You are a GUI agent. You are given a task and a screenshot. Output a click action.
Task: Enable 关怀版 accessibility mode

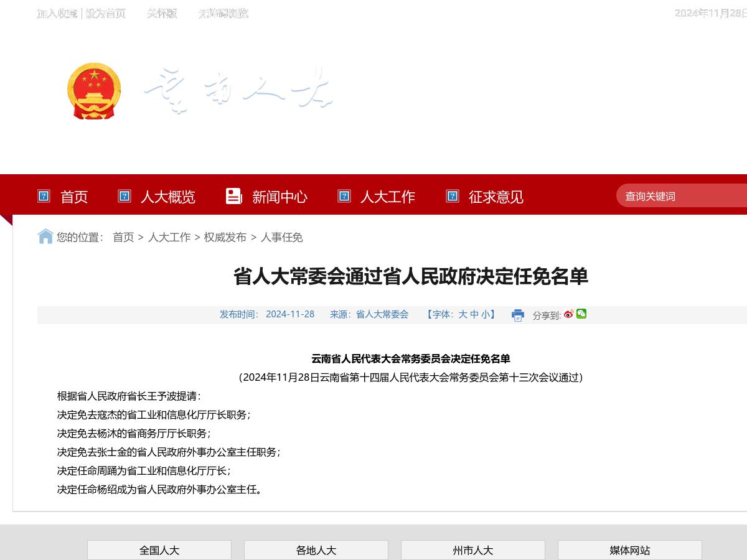click(x=161, y=13)
